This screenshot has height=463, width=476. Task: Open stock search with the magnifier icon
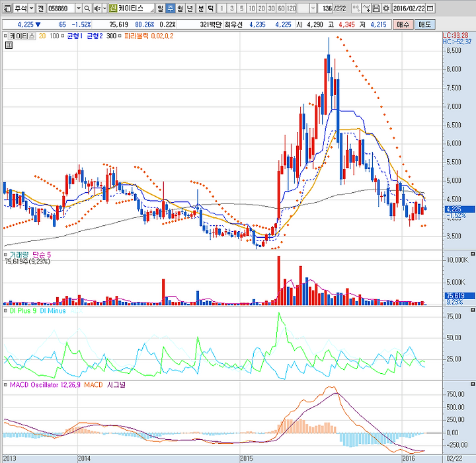point(87,8)
